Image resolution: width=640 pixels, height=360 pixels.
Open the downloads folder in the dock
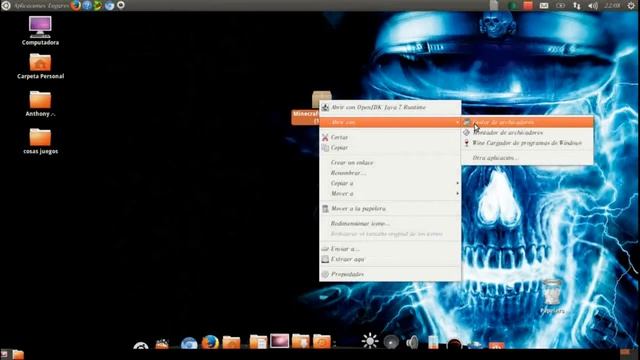(x=301, y=341)
